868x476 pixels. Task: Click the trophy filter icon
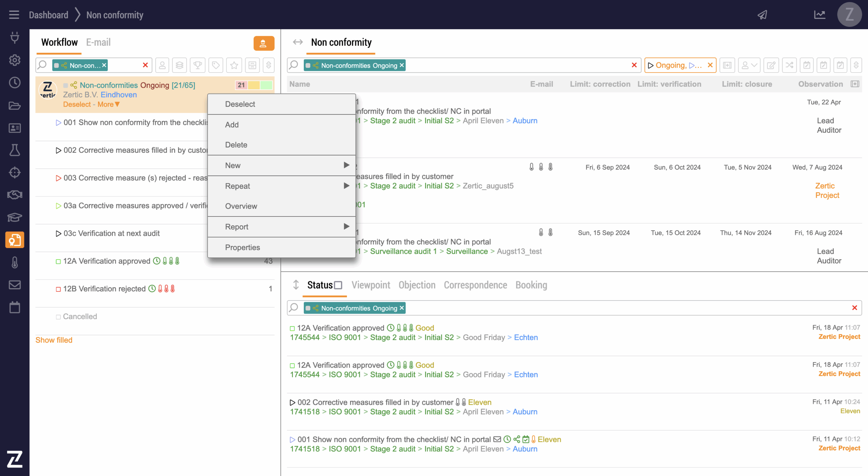(x=198, y=65)
